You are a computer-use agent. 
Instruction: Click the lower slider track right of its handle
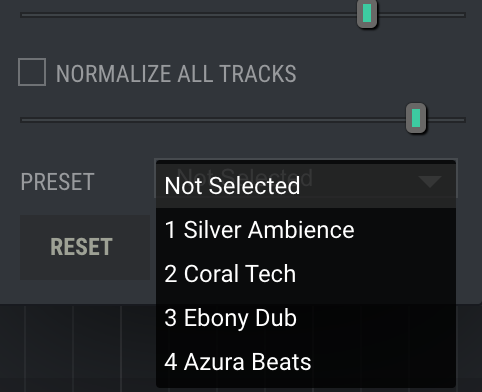pos(446,120)
